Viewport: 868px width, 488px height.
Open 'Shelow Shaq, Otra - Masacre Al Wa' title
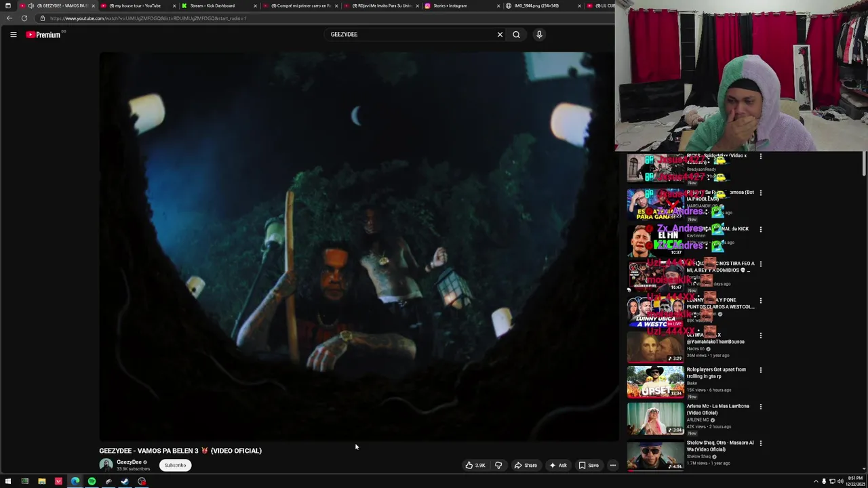(x=720, y=446)
